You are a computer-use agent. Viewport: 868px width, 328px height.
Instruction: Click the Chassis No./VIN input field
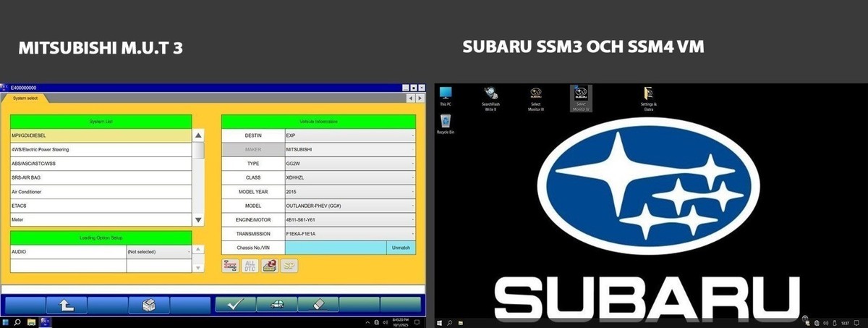click(336, 248)
